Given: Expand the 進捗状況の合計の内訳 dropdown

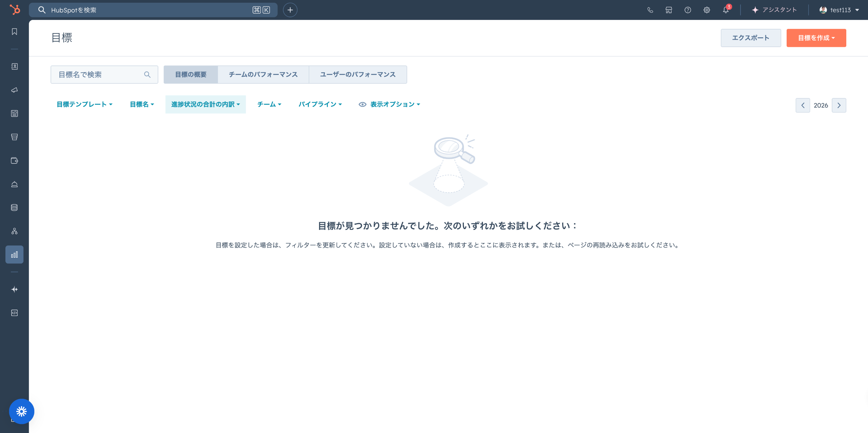Looking at the screenshot, I should (205, 104).
